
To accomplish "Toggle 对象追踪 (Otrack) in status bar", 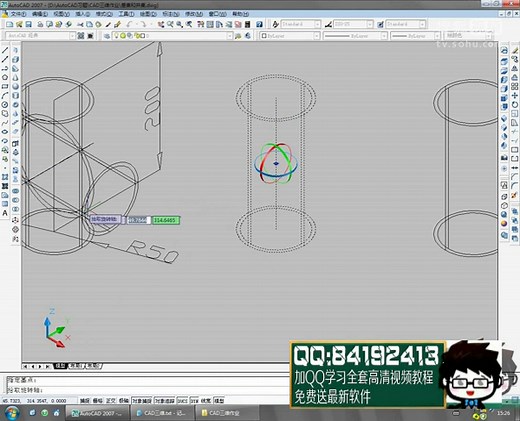I will 165,401.
